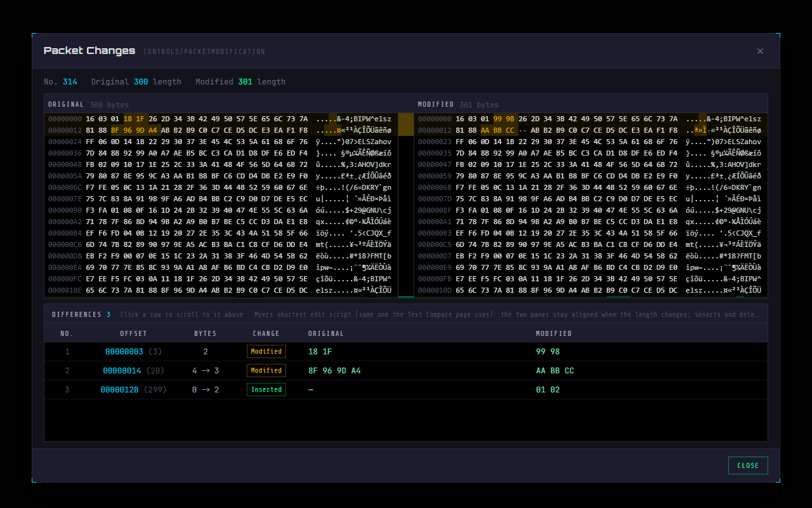Viewport: 812px width, 508px height.
Task: Click packet number 314
Action: point(70,82)
